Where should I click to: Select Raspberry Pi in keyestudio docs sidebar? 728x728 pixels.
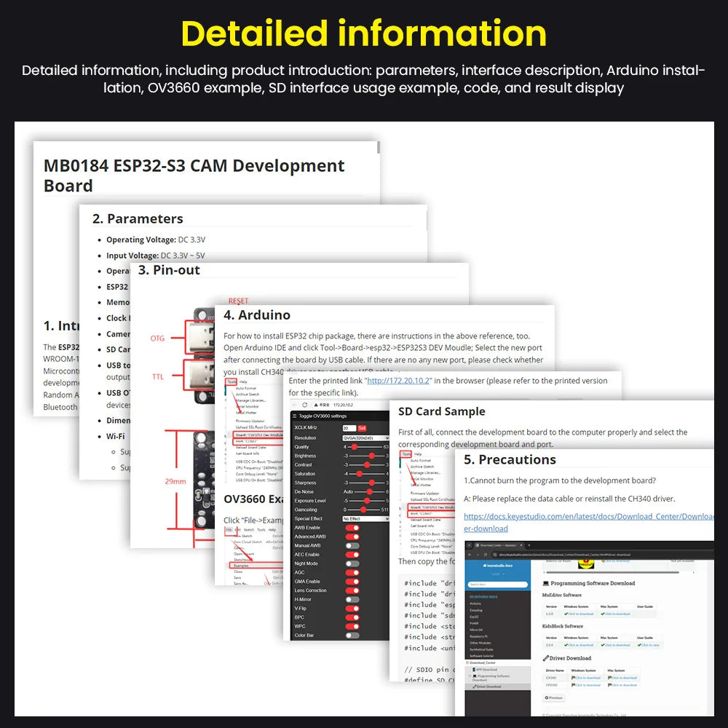click(479, 636)
